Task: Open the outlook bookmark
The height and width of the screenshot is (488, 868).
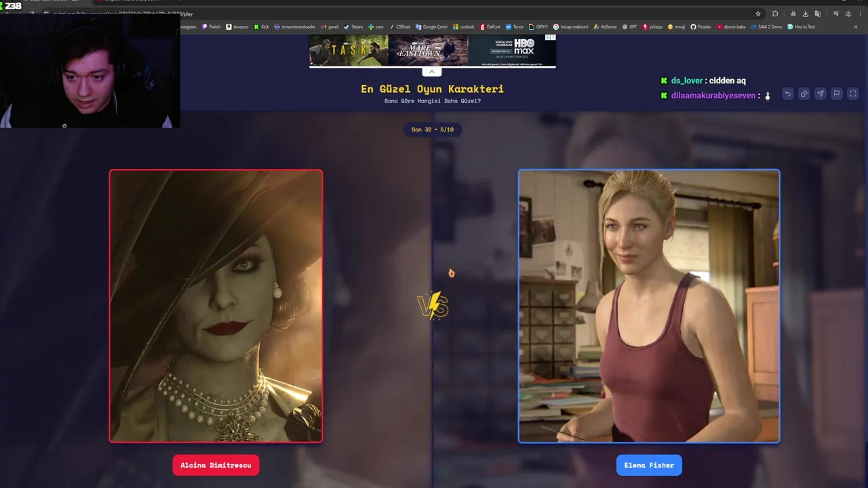Action: click(464, 27)
